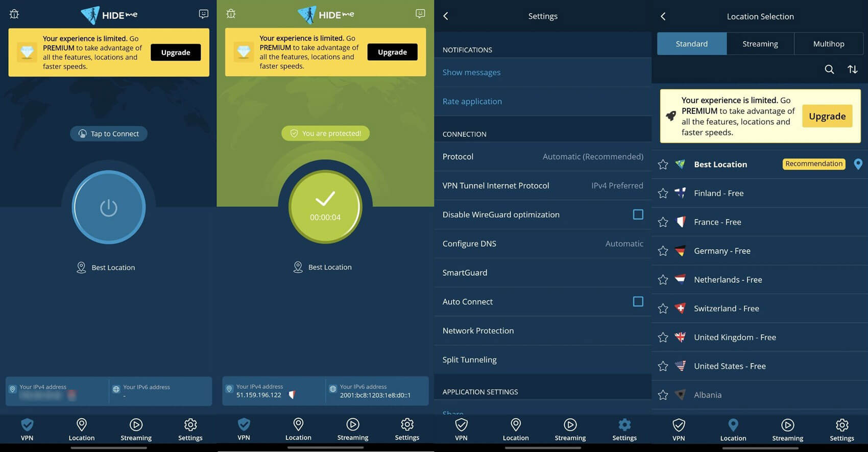Click You are protected status pill
Image resolution: width=868 pixels, height=452 pixels.
(x=326, y=133)
